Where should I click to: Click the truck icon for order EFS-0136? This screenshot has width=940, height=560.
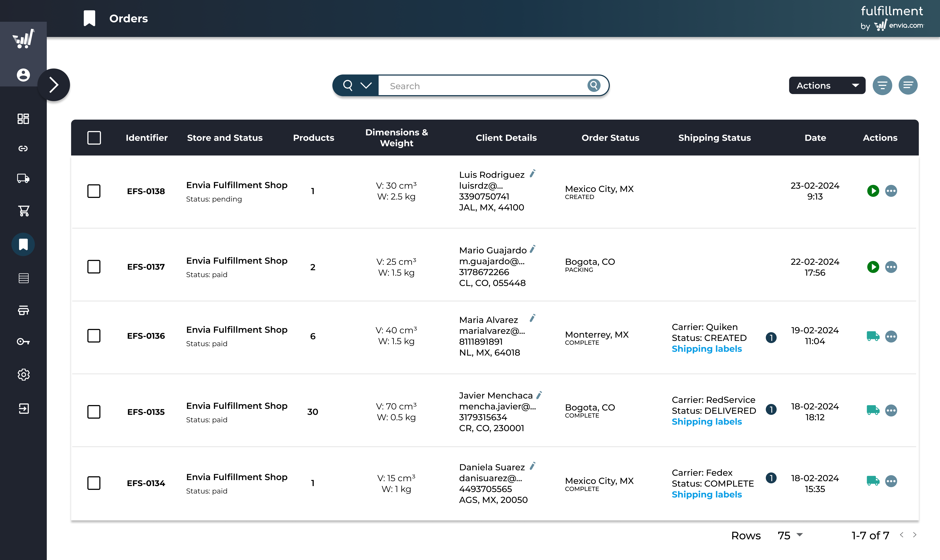click(873, 336)
